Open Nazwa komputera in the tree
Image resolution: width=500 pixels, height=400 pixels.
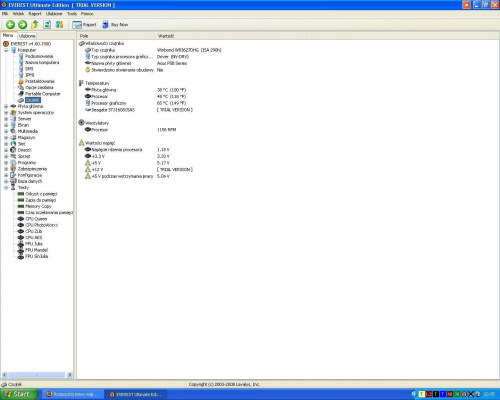[42, 63]
